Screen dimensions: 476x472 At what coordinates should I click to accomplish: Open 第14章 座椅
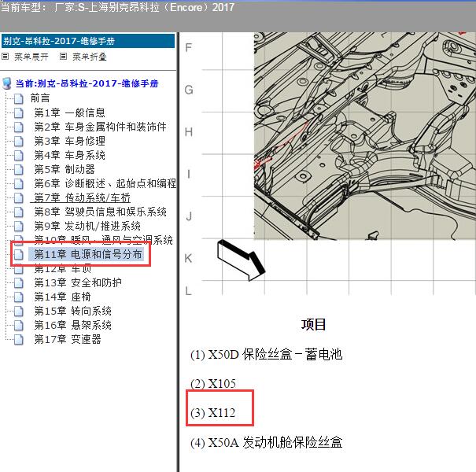[62, 297]
